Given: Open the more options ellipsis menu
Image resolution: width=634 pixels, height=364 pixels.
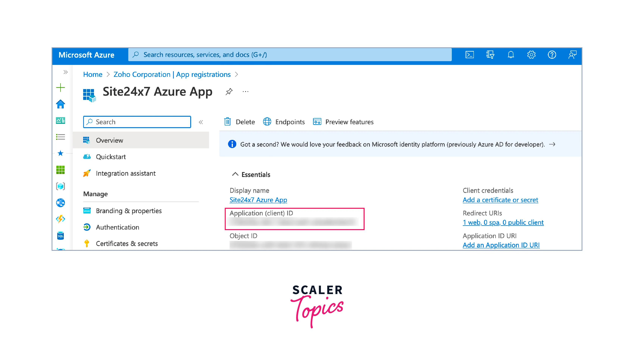Looking at the screenshot, I should click(x=246, y=92).
